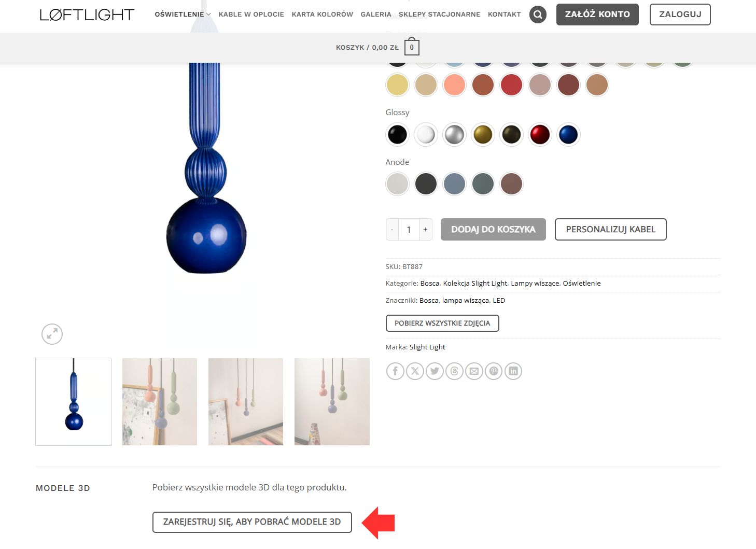Share via the Twitter bird icon

point(435,371)
